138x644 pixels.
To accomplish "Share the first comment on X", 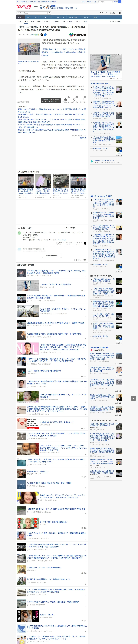I will click(85, 243).
